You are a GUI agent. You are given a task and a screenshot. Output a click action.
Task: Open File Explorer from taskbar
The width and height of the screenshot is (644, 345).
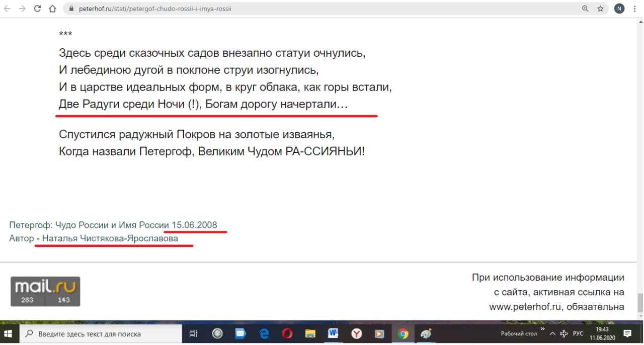(x=310, y=333)
